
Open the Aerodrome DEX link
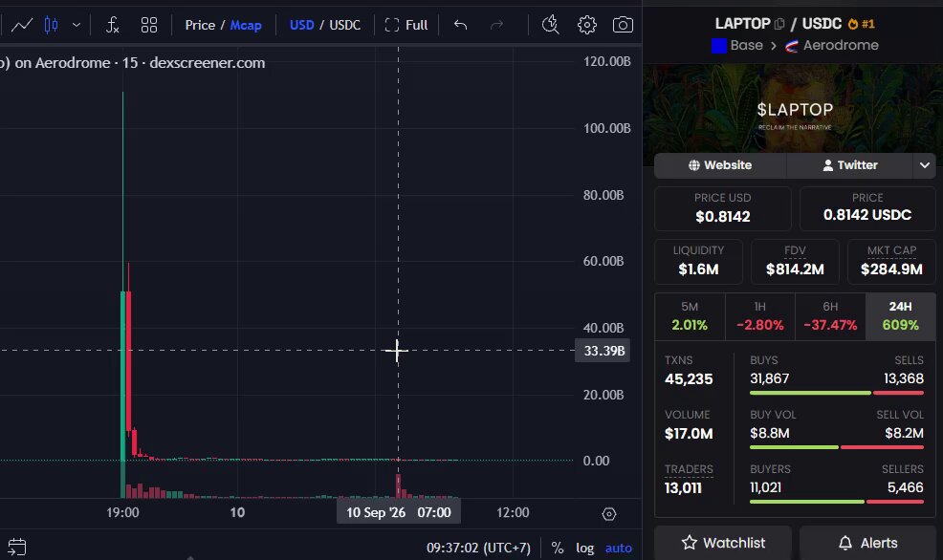[832, 46]
